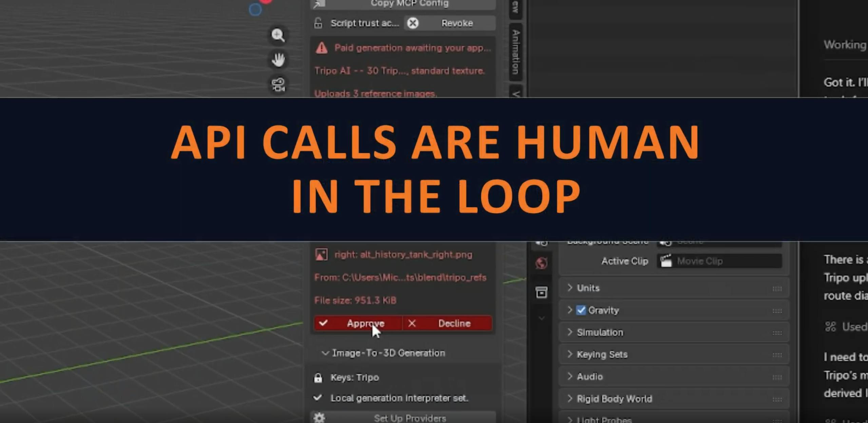The width and height of the screenshot is (868, 423).
Task: Revoke script trust access
Action: [x=449, y=23]
